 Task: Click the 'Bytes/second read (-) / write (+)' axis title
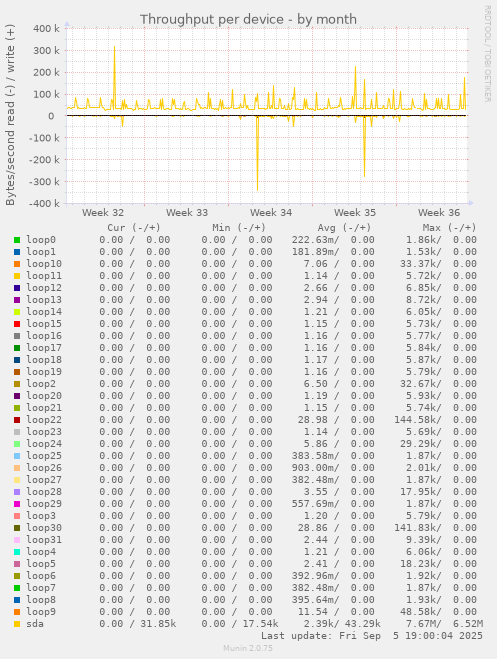[x=10, y=115]
